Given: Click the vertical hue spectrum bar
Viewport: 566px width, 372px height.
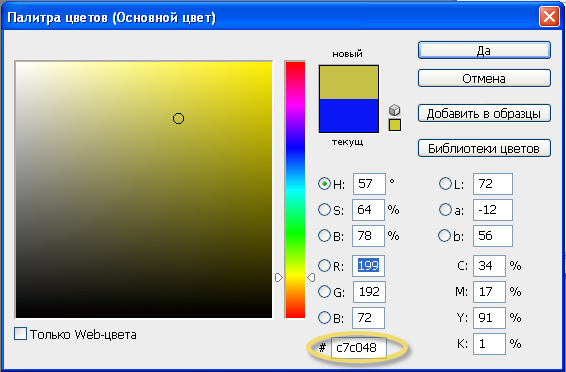Looking at the screenshot, I should (295, 190).
